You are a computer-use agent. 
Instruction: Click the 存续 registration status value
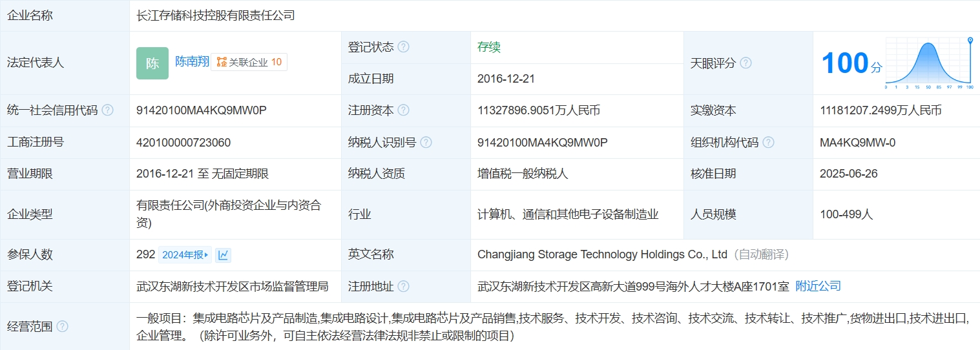pos(489,47)
